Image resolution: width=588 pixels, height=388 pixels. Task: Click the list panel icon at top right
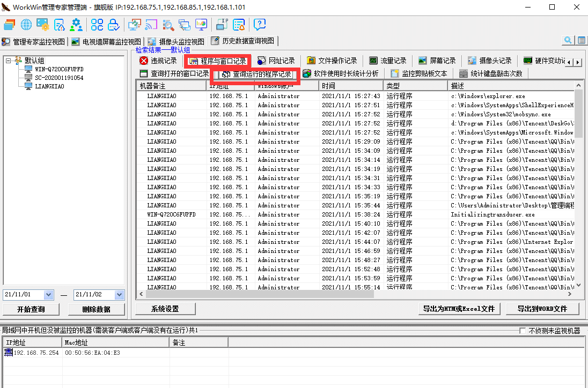[x=581, y=40]
